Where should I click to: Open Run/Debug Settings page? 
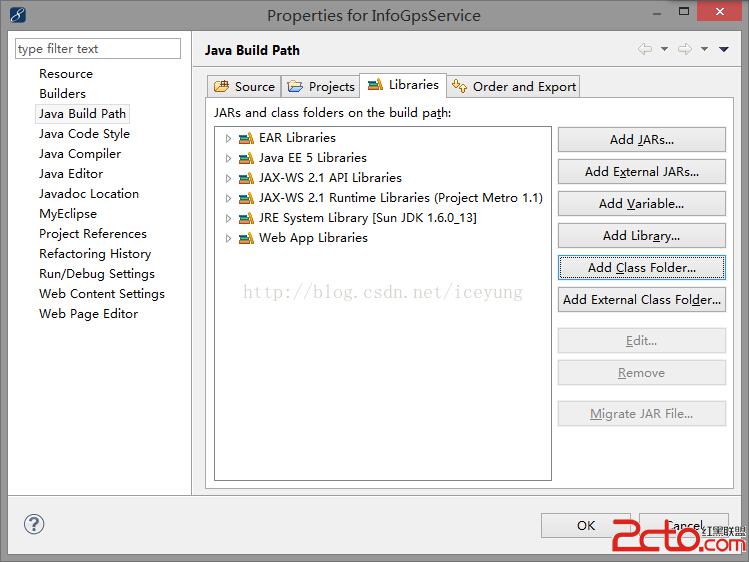(x=97, y=274)
